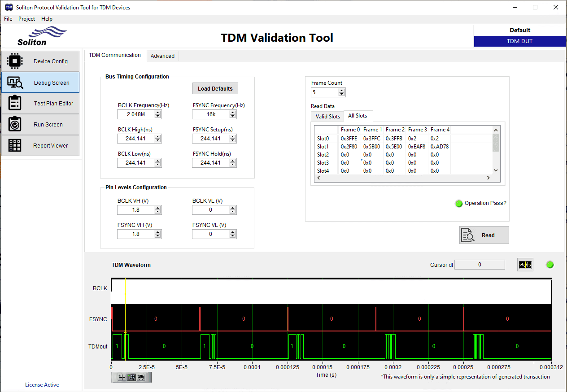Viewport: 567px width, 392px height.
Task: Switch to the Advanced tab
Action: [162, 56]
